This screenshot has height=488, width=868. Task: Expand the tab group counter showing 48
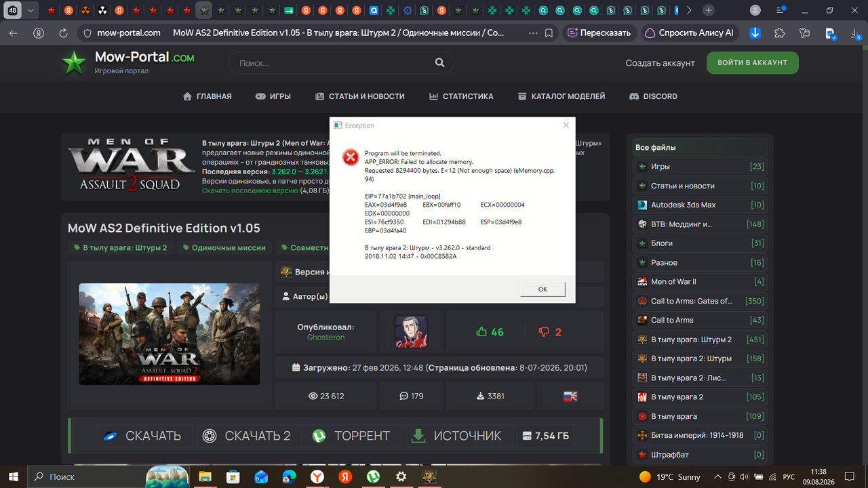(x=14, y=10)
